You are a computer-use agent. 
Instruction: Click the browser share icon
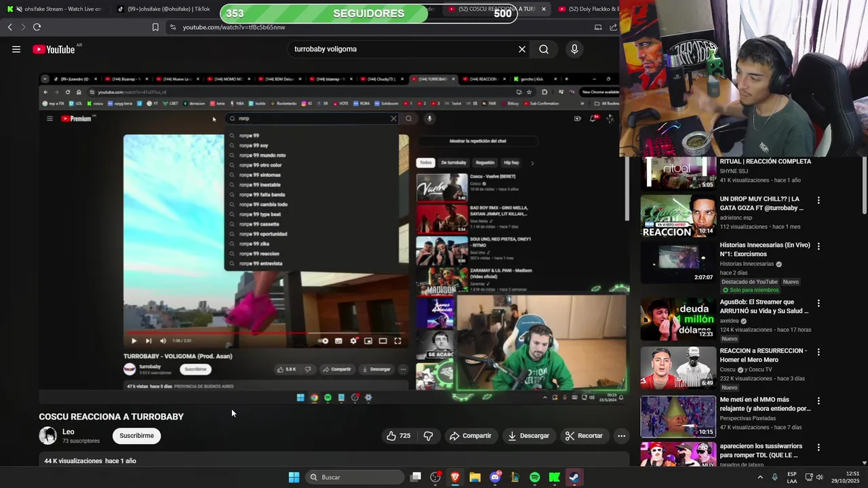[x=613, y=27]
